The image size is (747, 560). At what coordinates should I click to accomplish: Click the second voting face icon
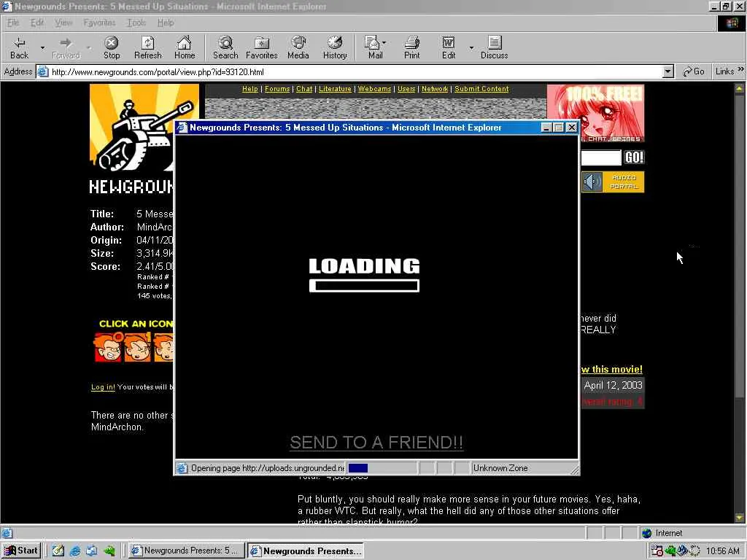point(138,347)
